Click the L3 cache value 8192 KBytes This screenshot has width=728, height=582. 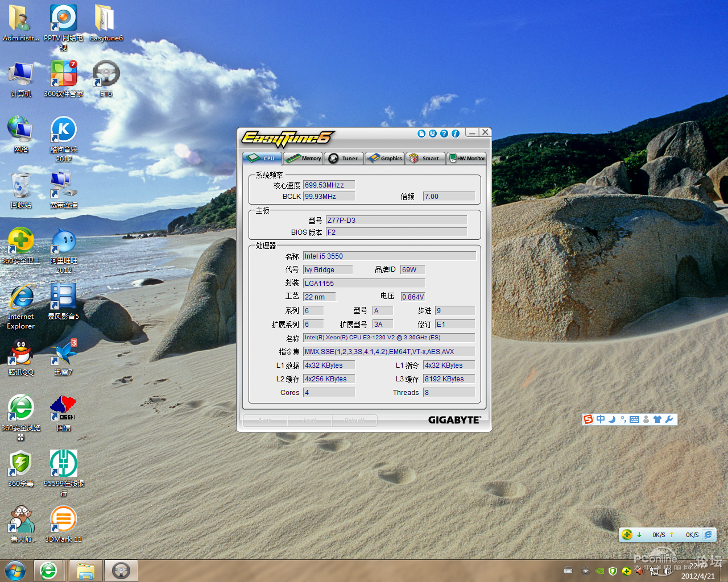449,379
